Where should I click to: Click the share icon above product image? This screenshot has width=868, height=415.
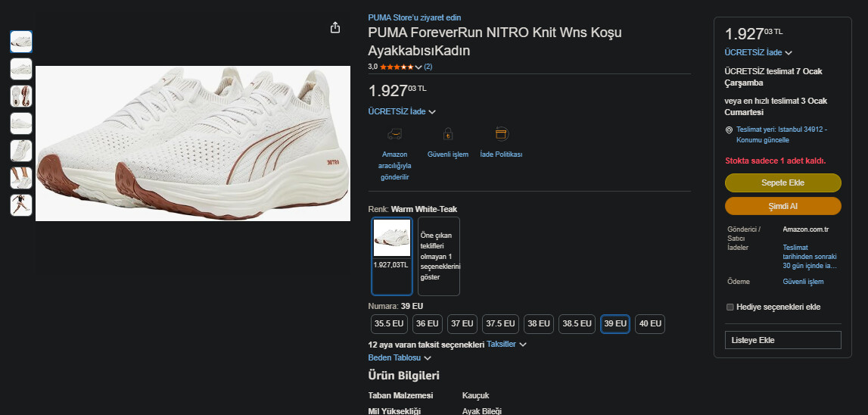point(335,27)
